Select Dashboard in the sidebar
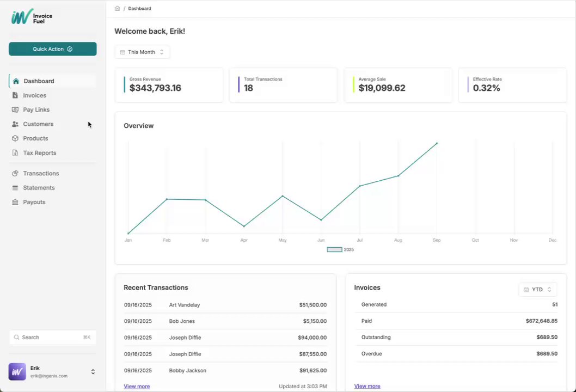 (39, 81)
